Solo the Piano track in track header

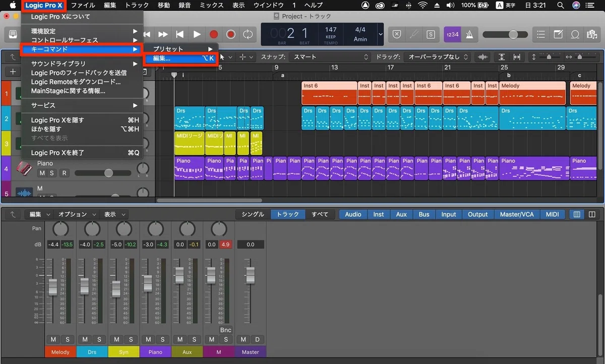pyautogui.click(x=52, y=173)
